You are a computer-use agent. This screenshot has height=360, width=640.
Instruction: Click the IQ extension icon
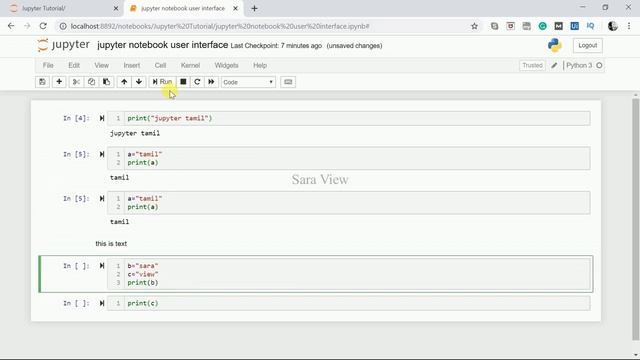590,26
